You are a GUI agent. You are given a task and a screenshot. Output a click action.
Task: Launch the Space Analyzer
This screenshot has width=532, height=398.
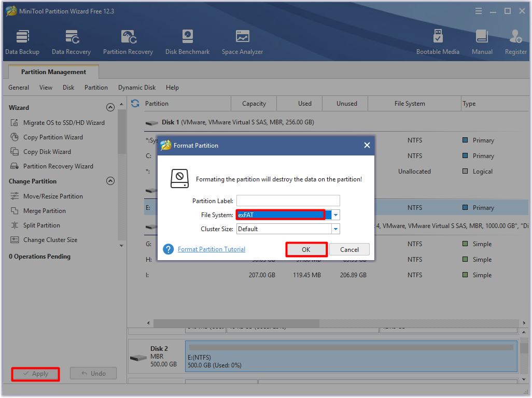[x=242, y=41]
